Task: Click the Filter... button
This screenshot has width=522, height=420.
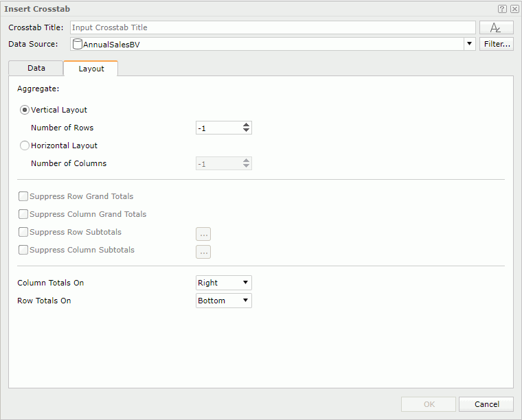Action: (x=496, y=44)
